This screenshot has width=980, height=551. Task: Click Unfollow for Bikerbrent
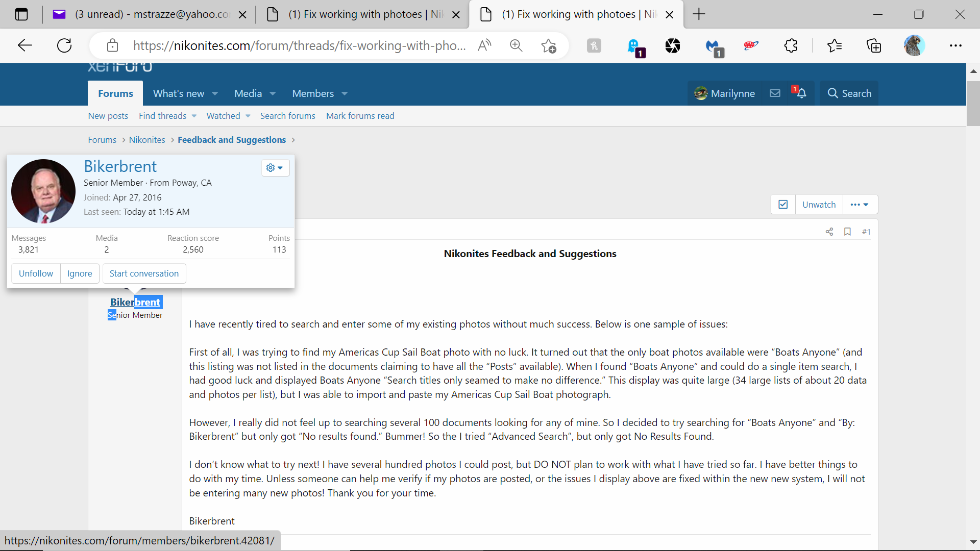tap(36, 273)
